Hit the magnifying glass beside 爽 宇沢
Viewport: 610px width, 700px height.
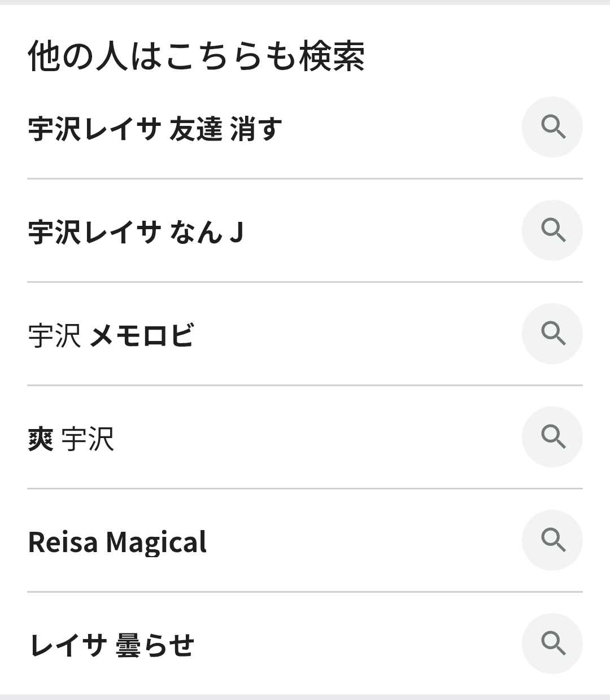pyautogui.click(x=552, y=437)
